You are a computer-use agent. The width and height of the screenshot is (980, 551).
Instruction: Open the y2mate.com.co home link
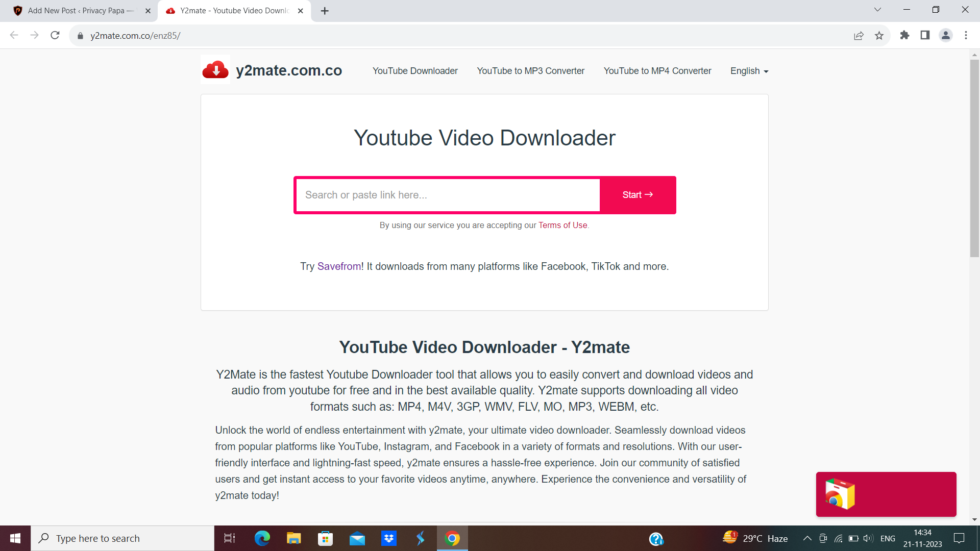click(289, 70)
